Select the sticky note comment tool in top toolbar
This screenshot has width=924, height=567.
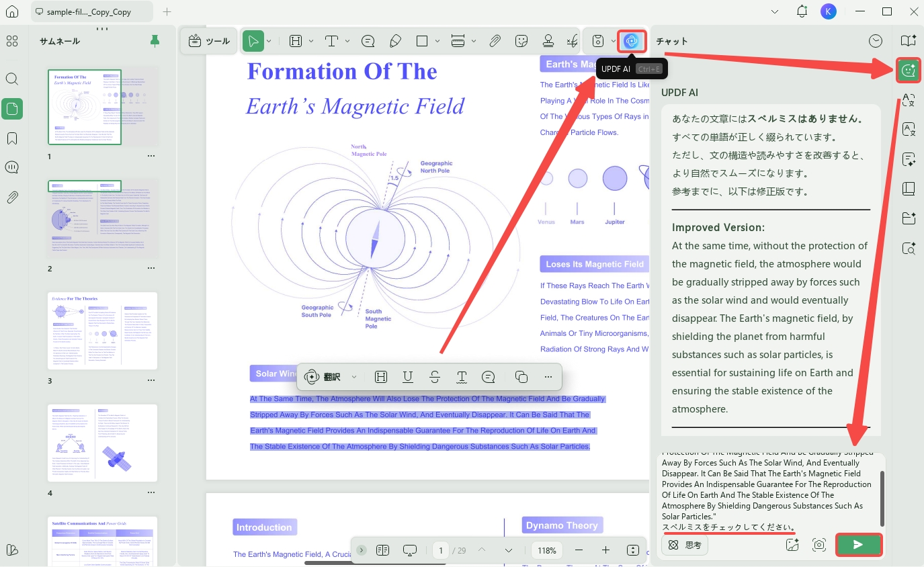(x=368, y=41)
